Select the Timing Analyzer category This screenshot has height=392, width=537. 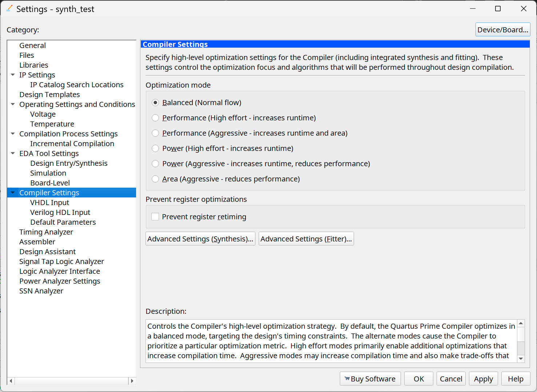[x=46, y=232]
